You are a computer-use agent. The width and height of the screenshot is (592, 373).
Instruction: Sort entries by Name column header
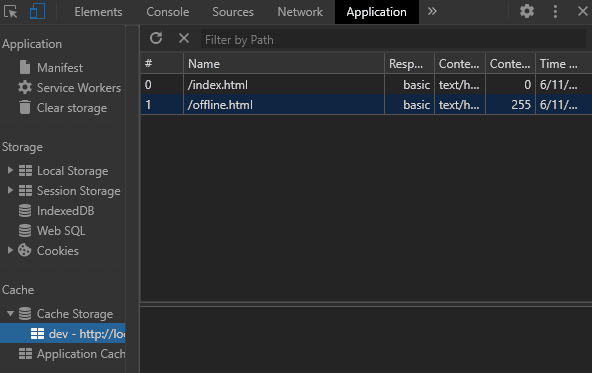284,63
